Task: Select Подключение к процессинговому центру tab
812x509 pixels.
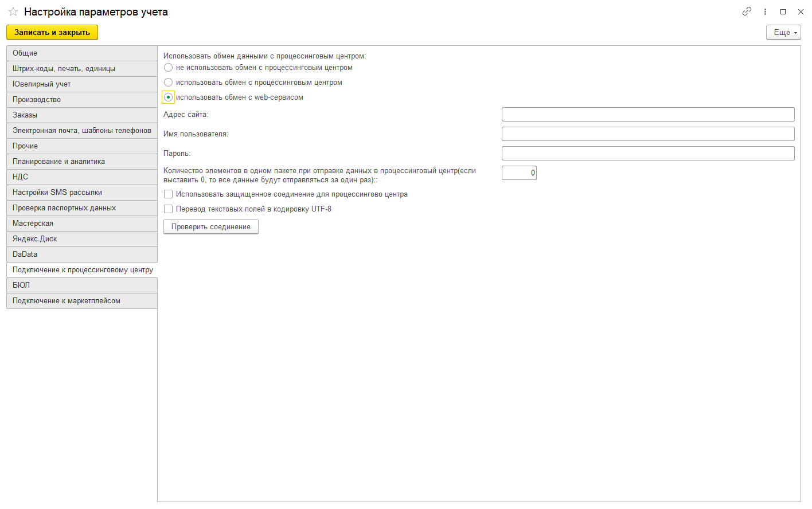Action: 82,270
